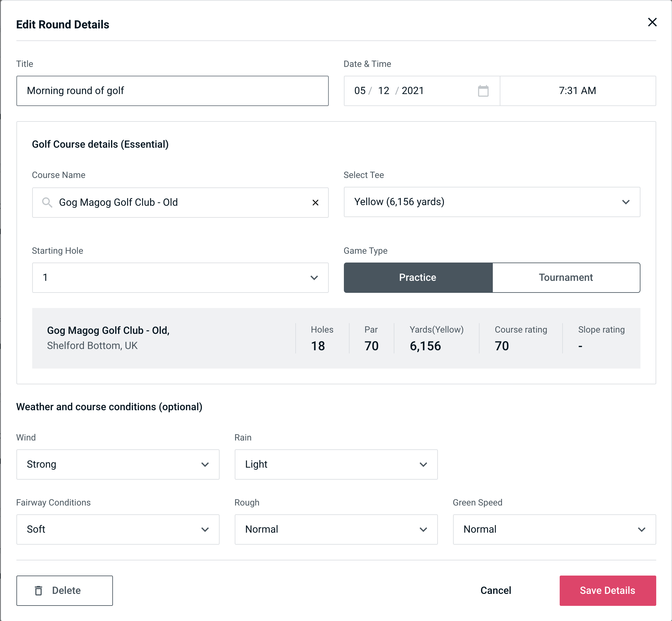This screenshot has height=621, width=672.
Task: Click the calendar icon for date picker
Action: (483, 91)
